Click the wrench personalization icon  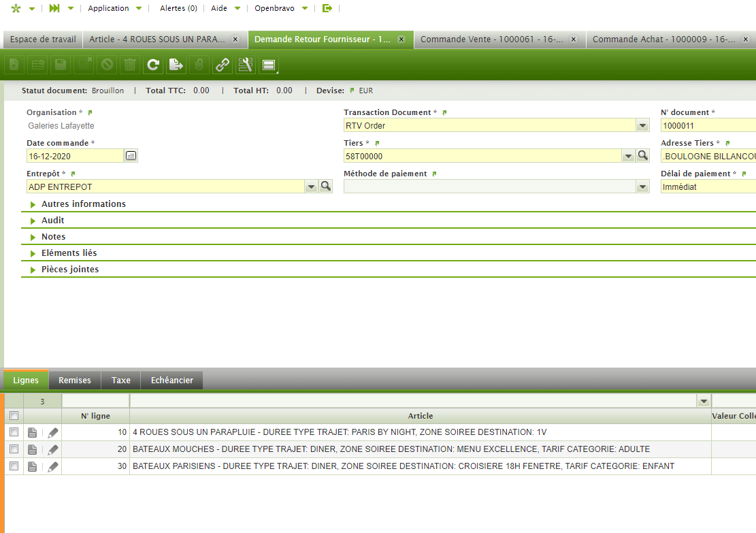coord(246,65)
